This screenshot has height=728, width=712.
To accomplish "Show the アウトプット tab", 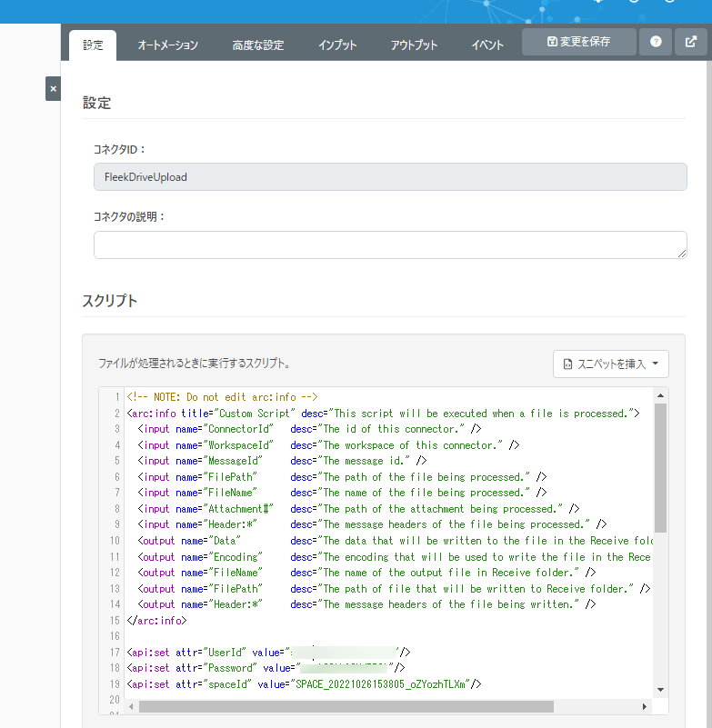I will pos(414,45).
